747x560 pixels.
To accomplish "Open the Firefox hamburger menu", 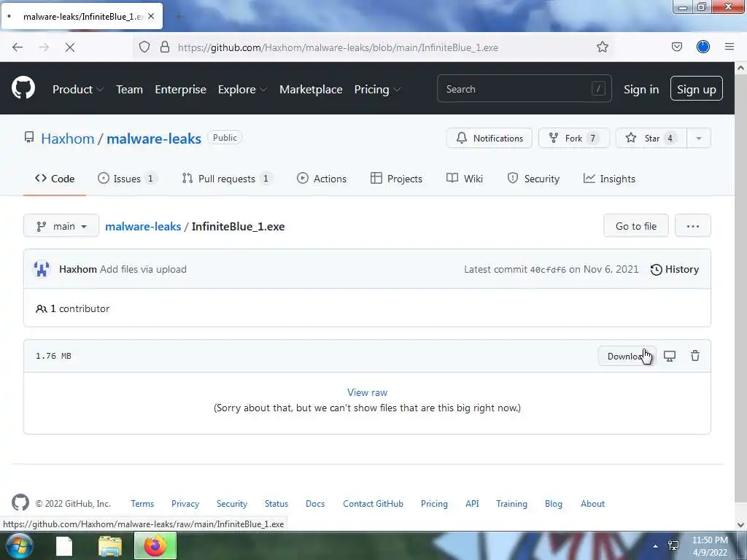I will click(729, 47).
